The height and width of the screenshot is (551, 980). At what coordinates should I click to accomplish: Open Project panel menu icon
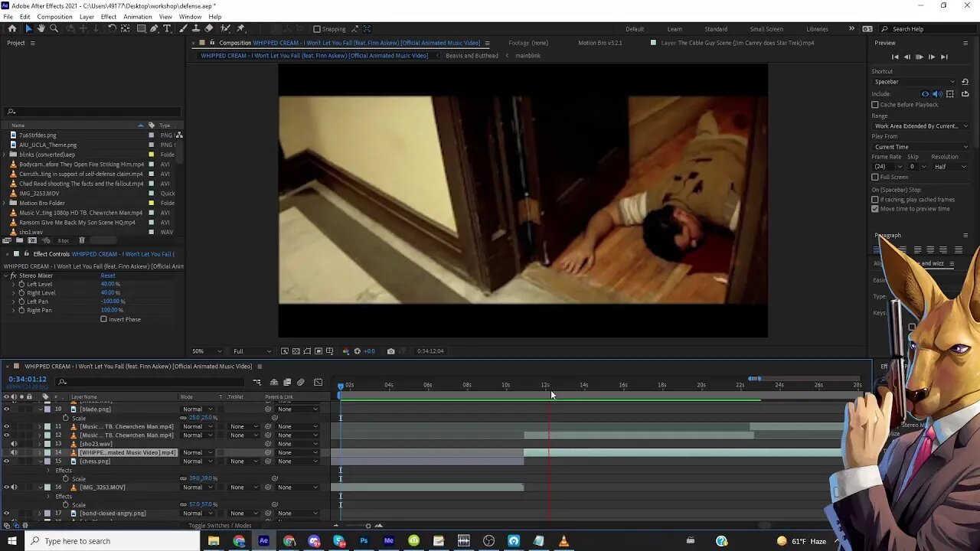pyautogui.click(x=32, y=43)
